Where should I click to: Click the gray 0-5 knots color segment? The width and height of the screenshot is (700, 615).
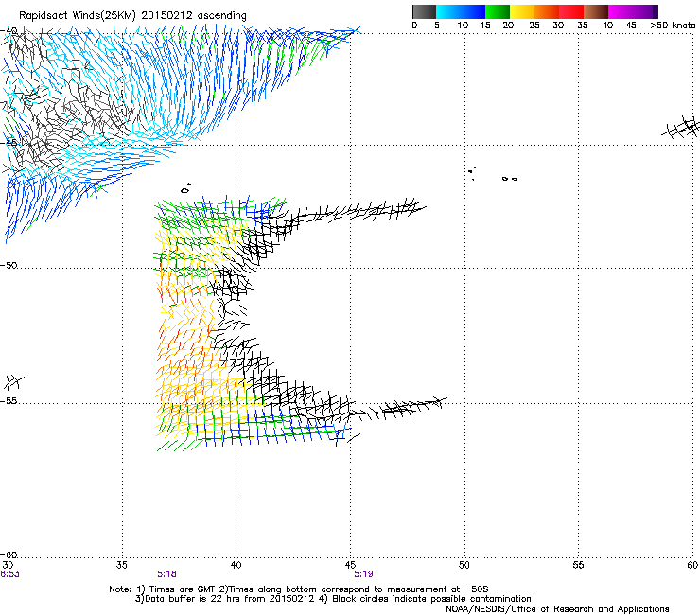point(424,11)
